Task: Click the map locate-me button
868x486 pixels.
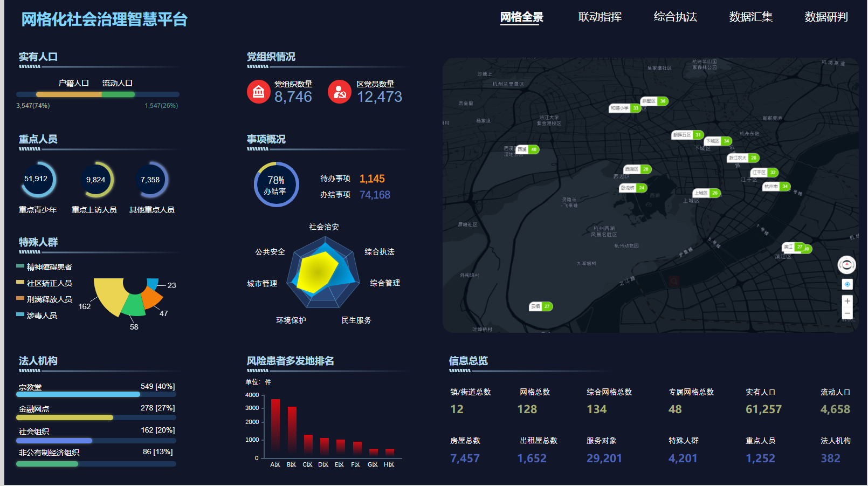Action: point(847,284)
